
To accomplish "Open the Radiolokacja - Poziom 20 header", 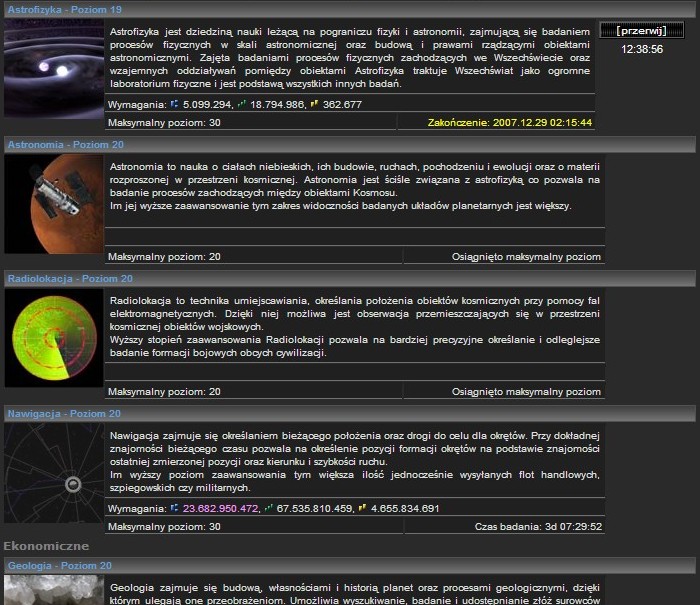I will (x=69, y=279).
